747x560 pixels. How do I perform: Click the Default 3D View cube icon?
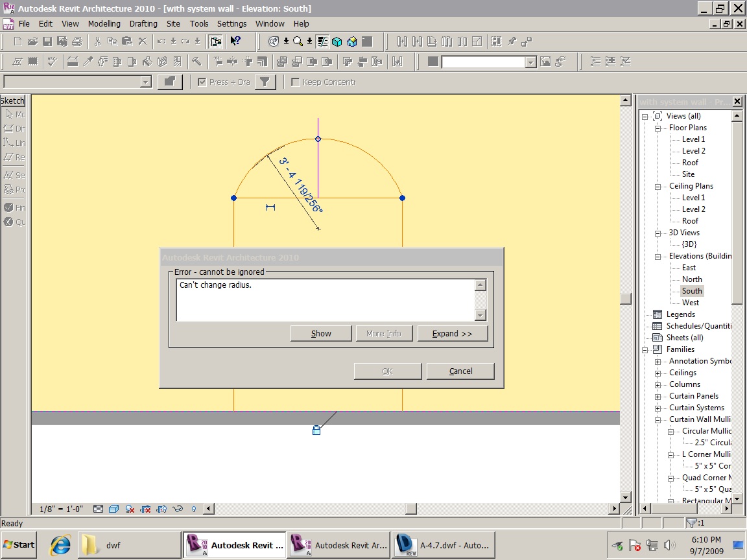(x=337, y=41)
